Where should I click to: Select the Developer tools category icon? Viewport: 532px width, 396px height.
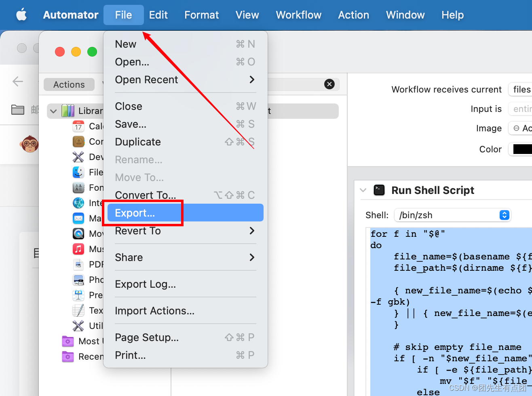pos(78,157)
